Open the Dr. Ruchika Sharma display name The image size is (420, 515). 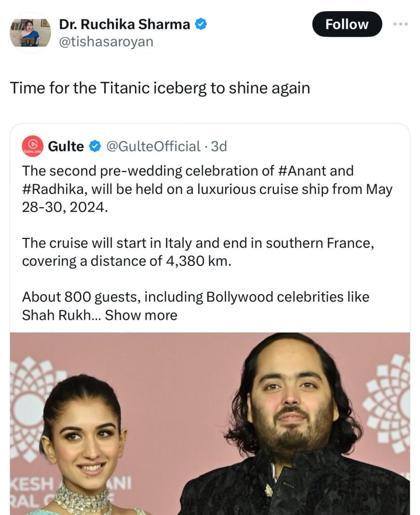(x=124, y=25)
